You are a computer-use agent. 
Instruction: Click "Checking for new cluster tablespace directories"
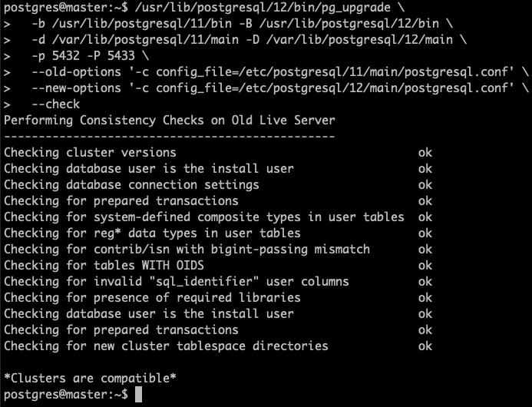click(166, 346)
